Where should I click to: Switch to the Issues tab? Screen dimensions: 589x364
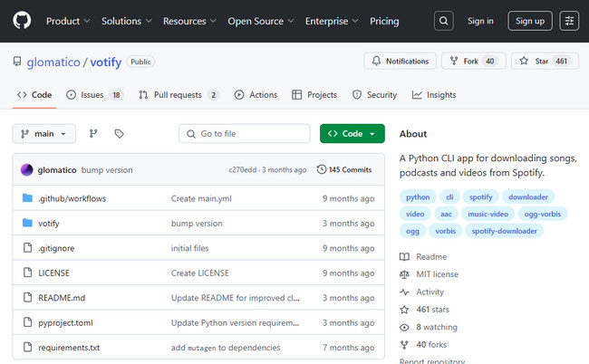click(94, 95)
